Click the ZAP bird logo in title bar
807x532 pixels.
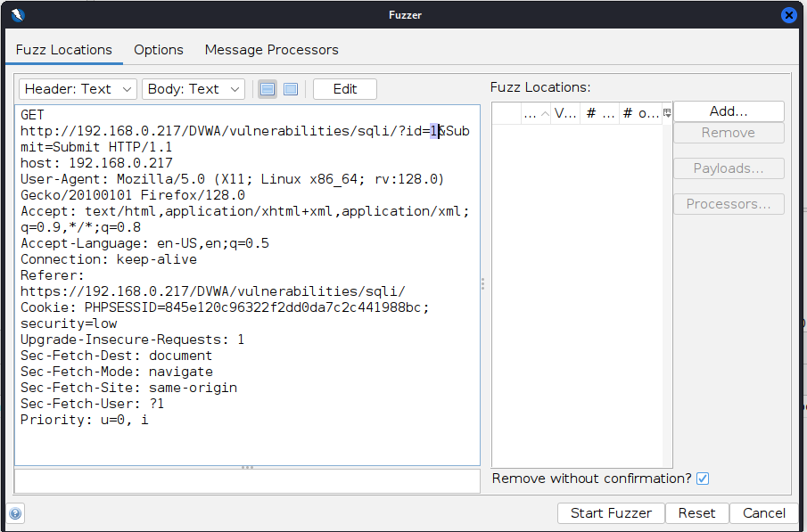pyautogui.click(x=18, y=15)
